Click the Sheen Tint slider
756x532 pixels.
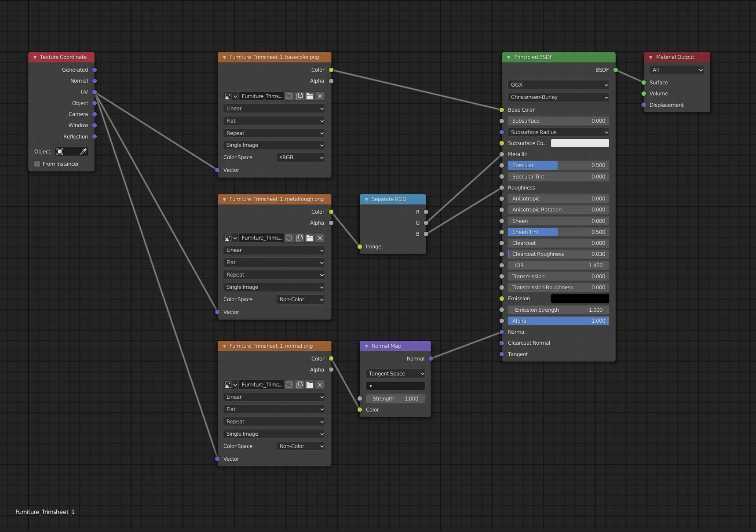[559, 232]
